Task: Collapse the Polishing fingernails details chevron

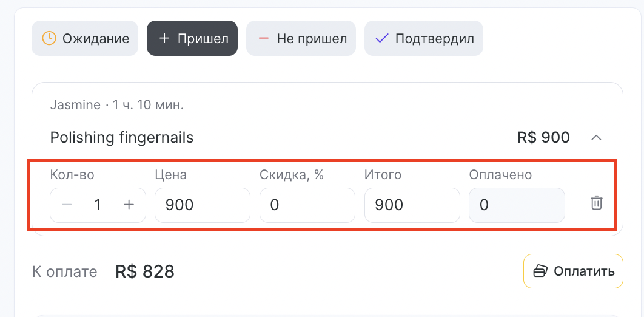Action: point(596,138)
